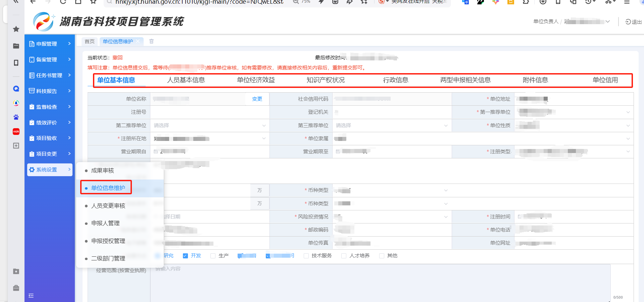Click the briefcase icon in left bar

pos(16,288)
